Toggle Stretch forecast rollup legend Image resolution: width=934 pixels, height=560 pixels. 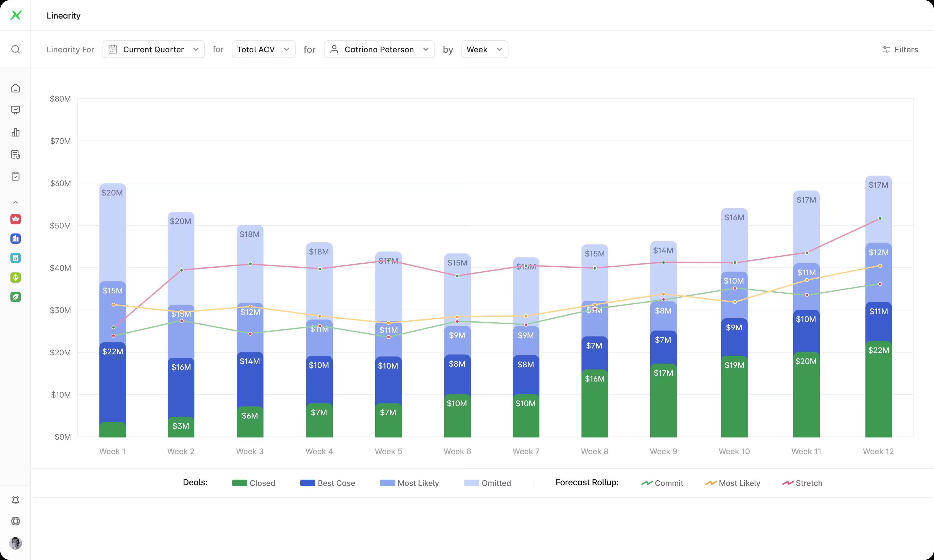click(x=802, y=483)
